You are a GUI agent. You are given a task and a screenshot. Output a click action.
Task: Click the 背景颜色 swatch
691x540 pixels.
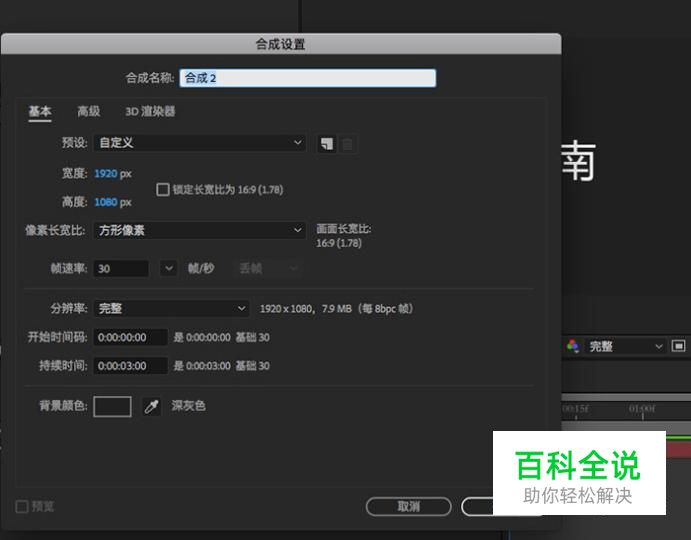coord(112,406)
